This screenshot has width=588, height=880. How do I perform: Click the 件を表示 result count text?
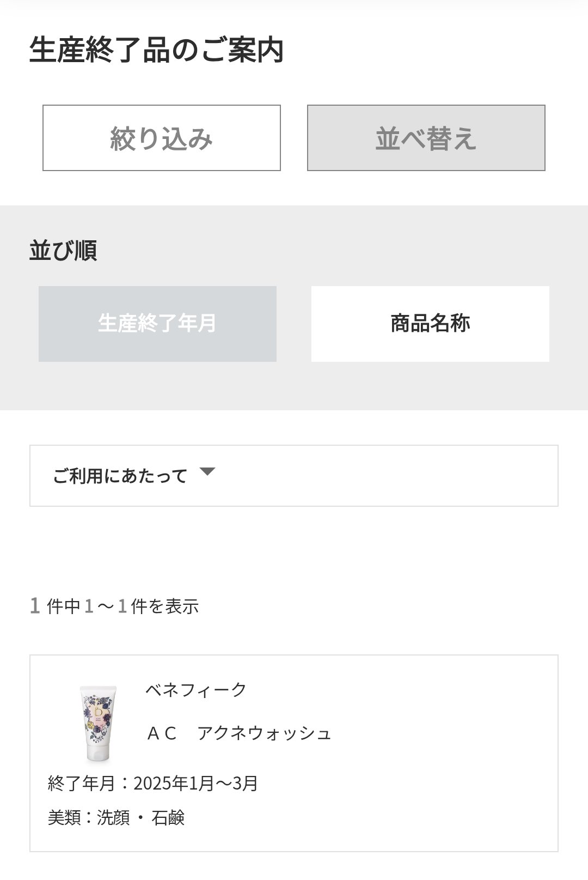[x=164, y=606]
